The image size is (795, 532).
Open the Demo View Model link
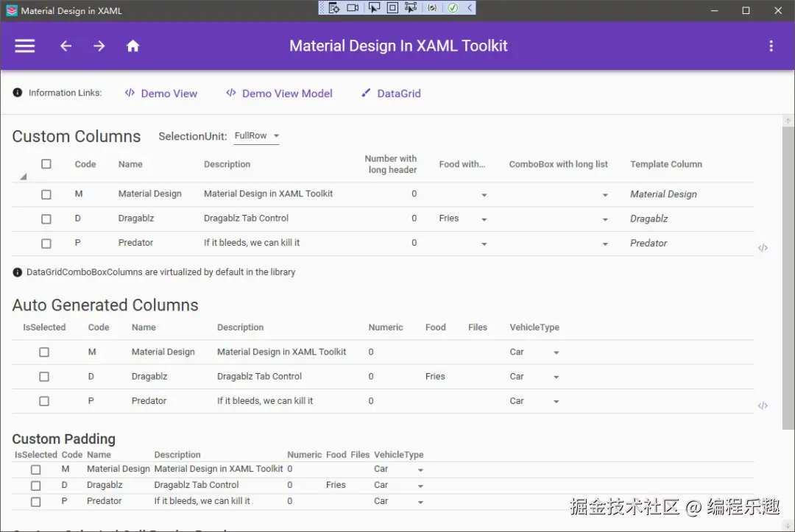coord(279,93)
